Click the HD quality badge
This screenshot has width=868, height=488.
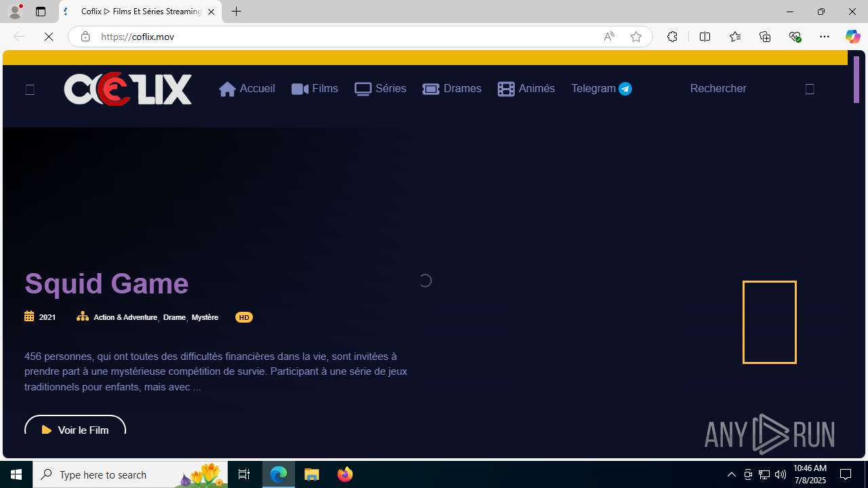(244, 317)
